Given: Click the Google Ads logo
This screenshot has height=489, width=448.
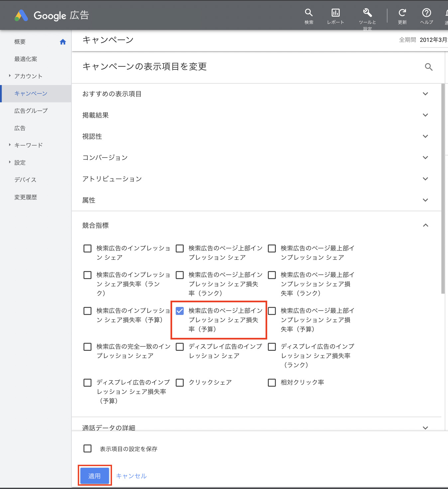Looking at the screenshot, I should click(x=21, y=16).
